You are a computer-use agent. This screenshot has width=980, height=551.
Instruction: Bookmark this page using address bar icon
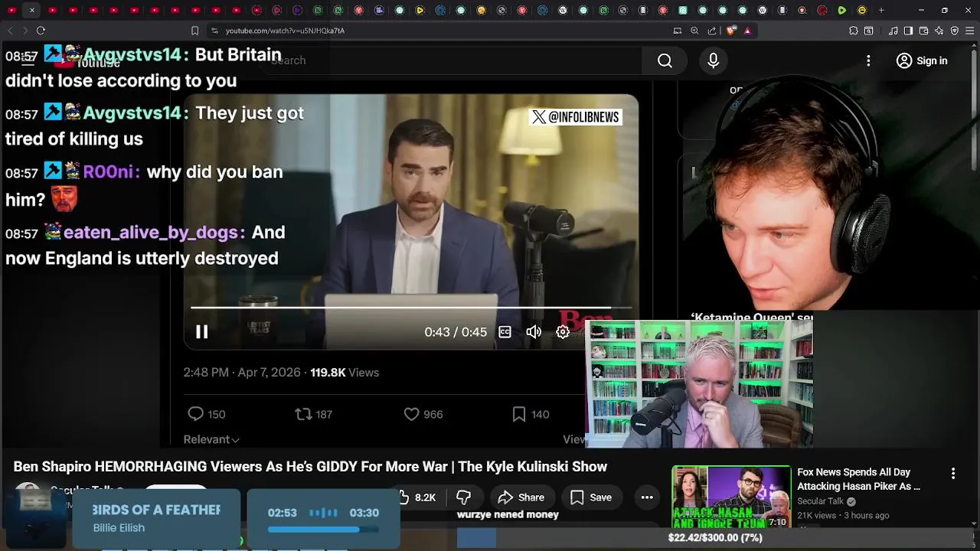[194, 31]
